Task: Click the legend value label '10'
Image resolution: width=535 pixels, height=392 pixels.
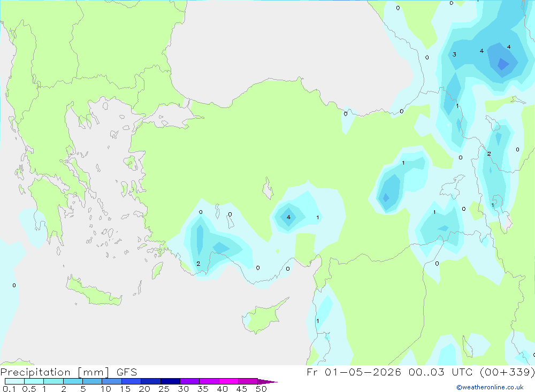Action: pyautogui.click(x=106, y=389)
